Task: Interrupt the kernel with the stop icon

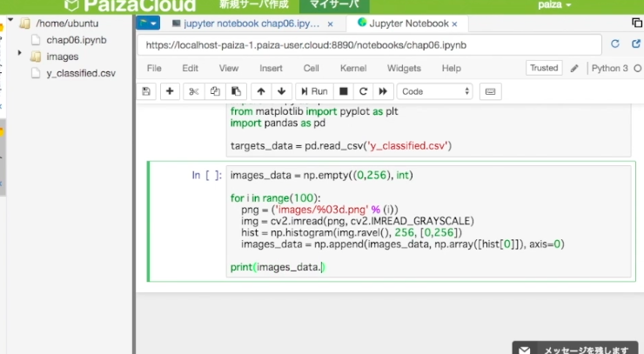Action: pyautogui.click(x=344, y=91)
